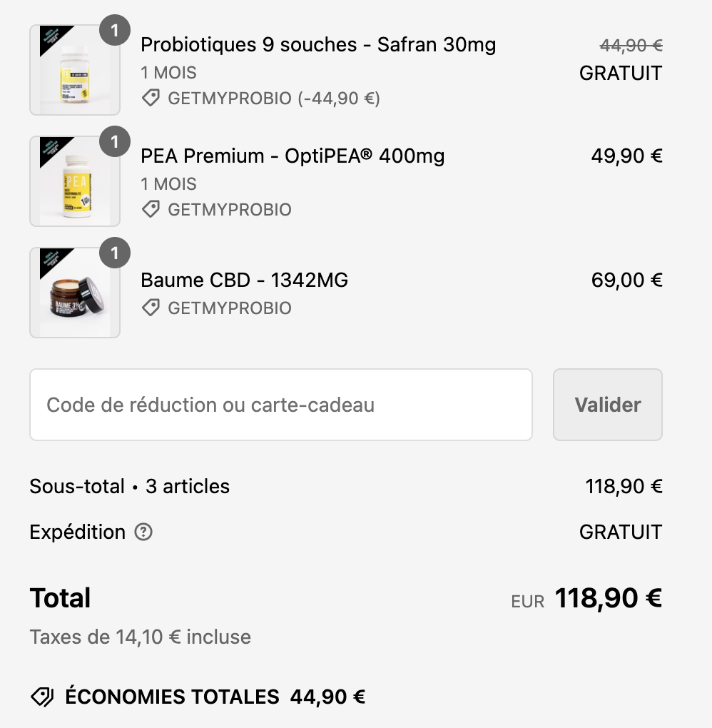Select the Baume CBD 1342MG product title

tap(244, 280)
